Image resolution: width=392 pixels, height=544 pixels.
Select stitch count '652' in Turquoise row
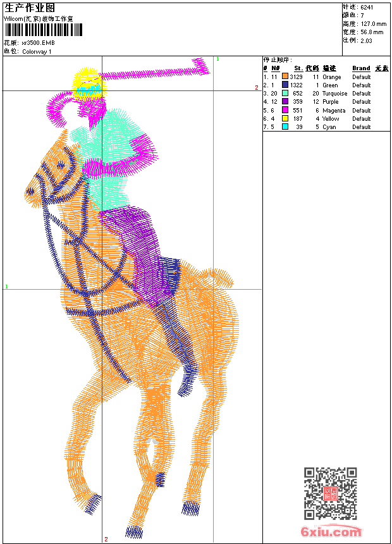298,94
